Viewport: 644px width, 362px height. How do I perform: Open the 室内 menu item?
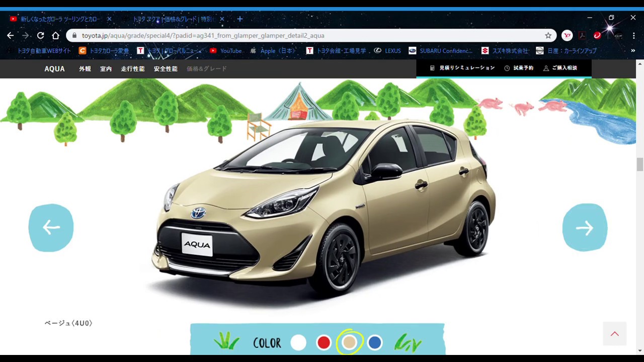[106, 69]
